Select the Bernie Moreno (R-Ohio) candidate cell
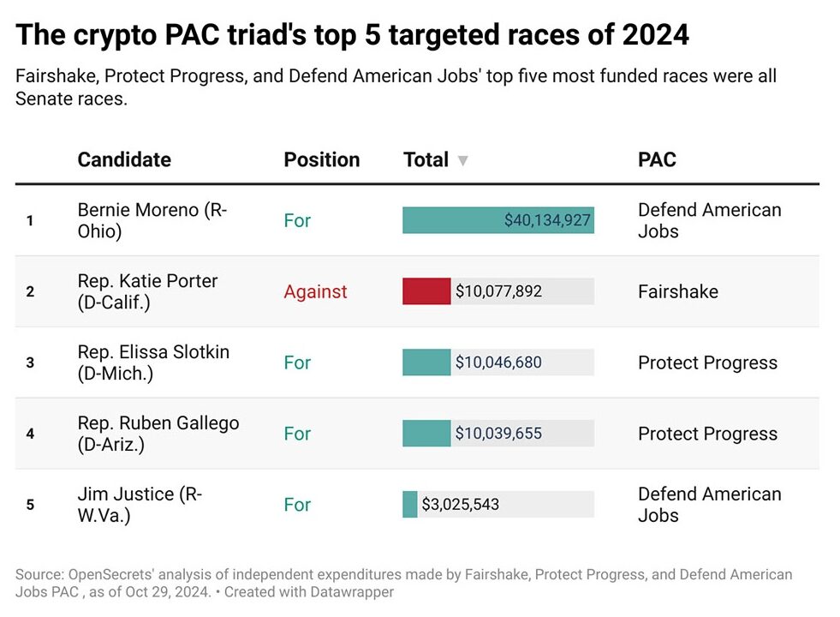The height and width of the screenshot is (617, 840). tap(152, 220)
